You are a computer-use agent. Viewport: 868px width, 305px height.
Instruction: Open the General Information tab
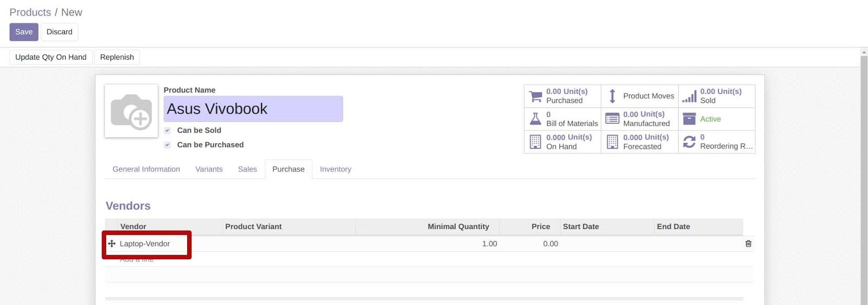[146, 169]
